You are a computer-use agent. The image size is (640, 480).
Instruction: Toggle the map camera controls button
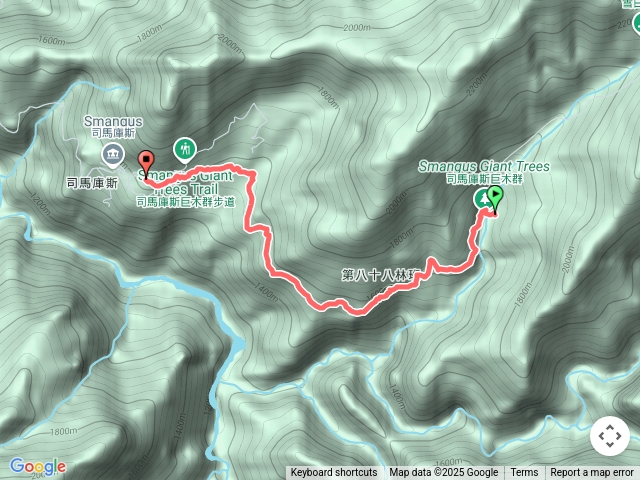tap(610, 436)
